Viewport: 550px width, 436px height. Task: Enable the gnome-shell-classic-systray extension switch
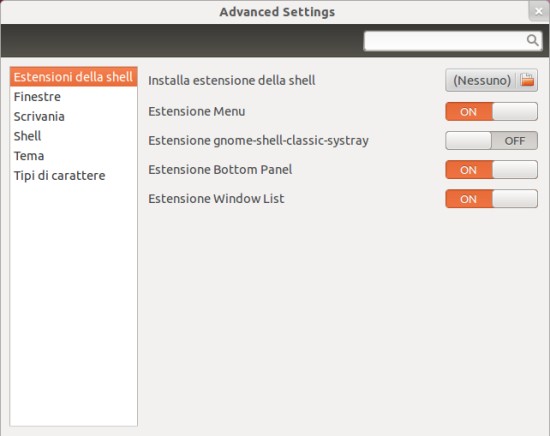(491, 141)
